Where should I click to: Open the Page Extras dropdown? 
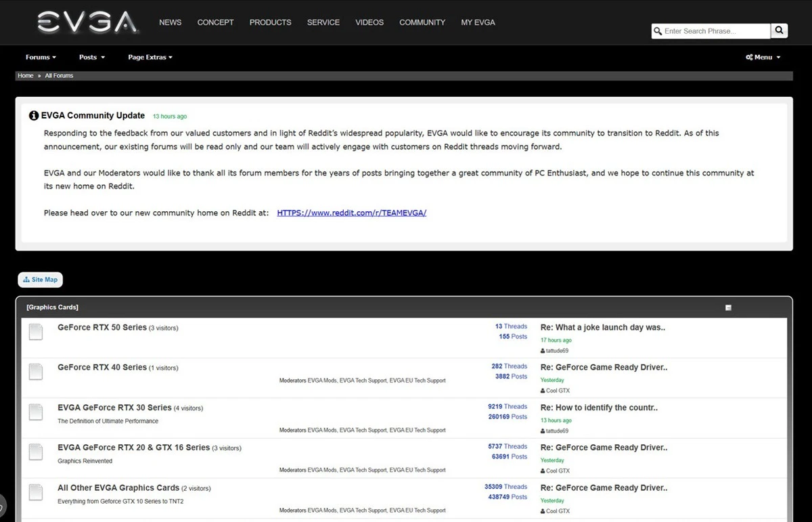tap(150, 58)
